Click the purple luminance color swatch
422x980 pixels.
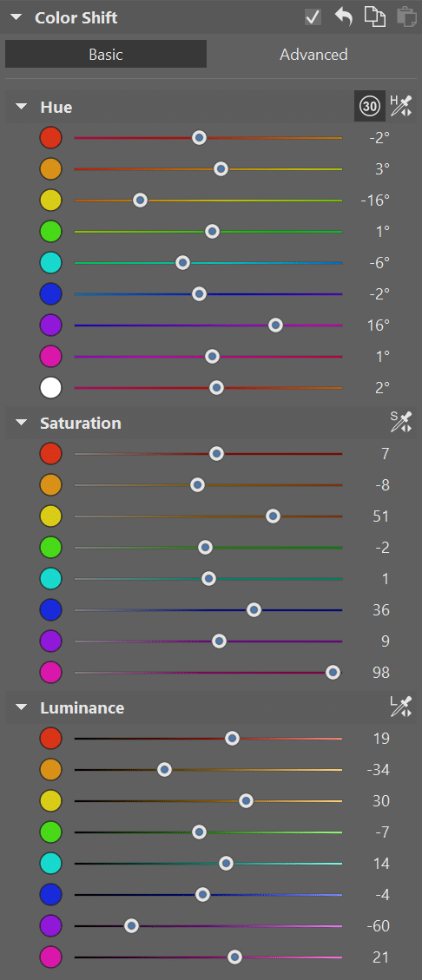[x=50, y=925]
